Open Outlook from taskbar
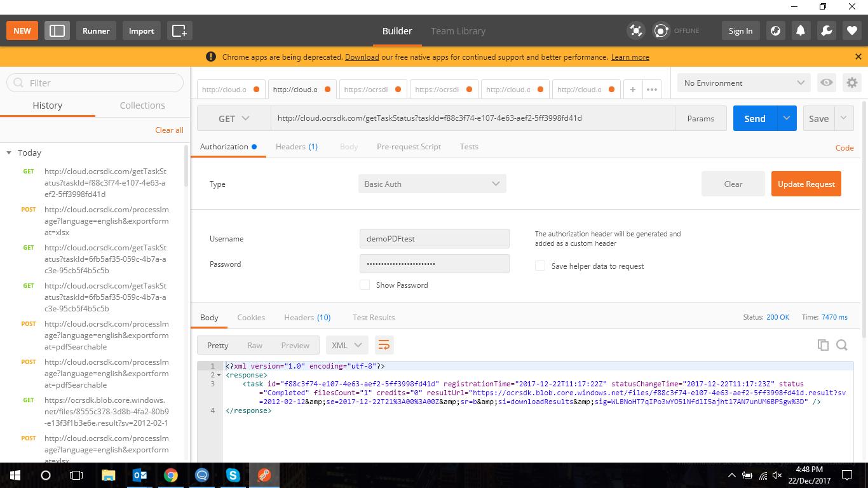 [x=140, y=475]
